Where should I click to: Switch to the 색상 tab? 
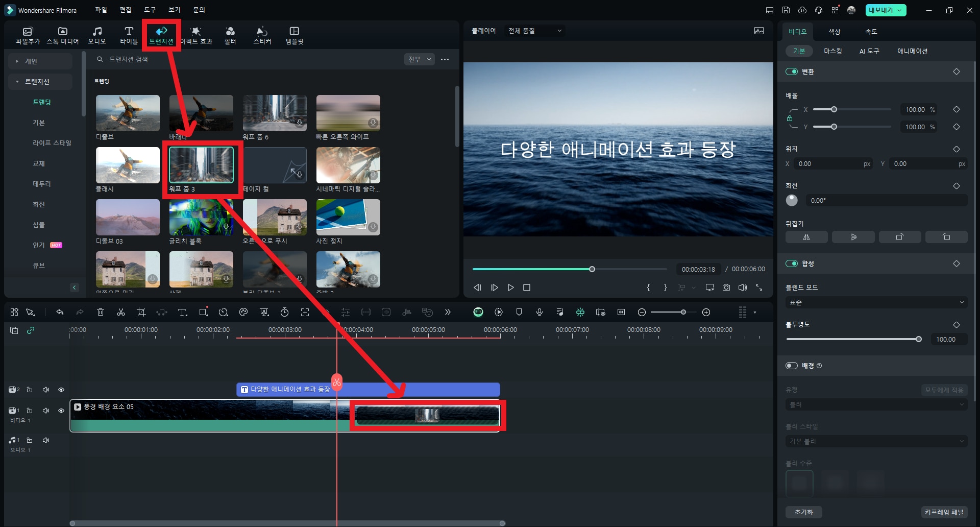pyautogui.click(x=834, y=32)
